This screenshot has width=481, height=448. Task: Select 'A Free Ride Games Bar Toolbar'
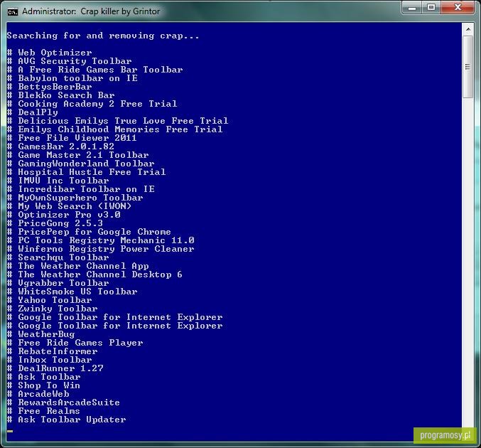pyautogui.click(x=94, y=70)
